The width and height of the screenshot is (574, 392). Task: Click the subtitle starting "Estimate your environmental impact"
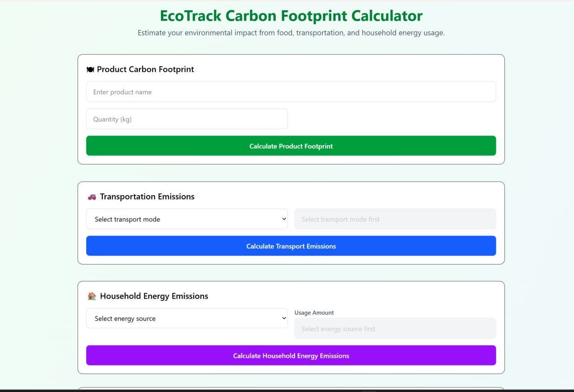291,33
